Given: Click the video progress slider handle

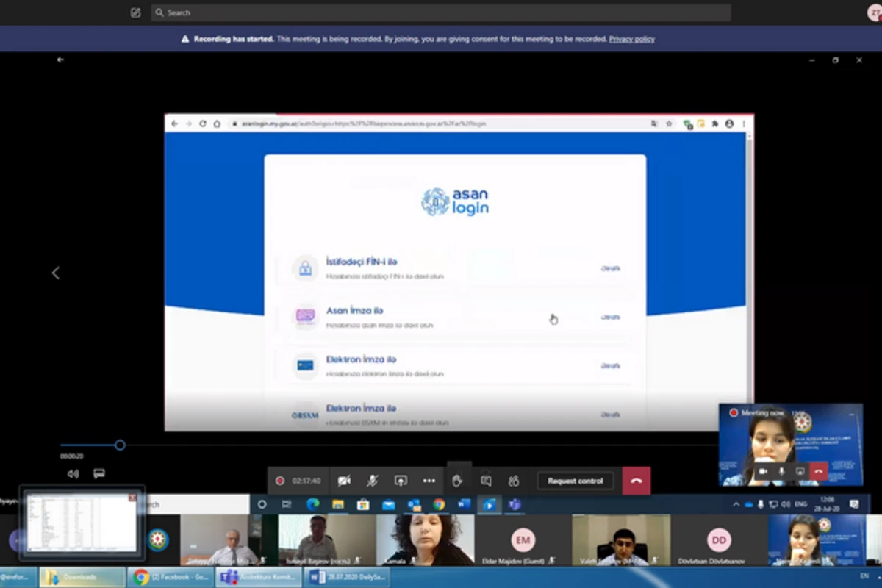Looking at the screenshot, I should [x=120, y=445].
